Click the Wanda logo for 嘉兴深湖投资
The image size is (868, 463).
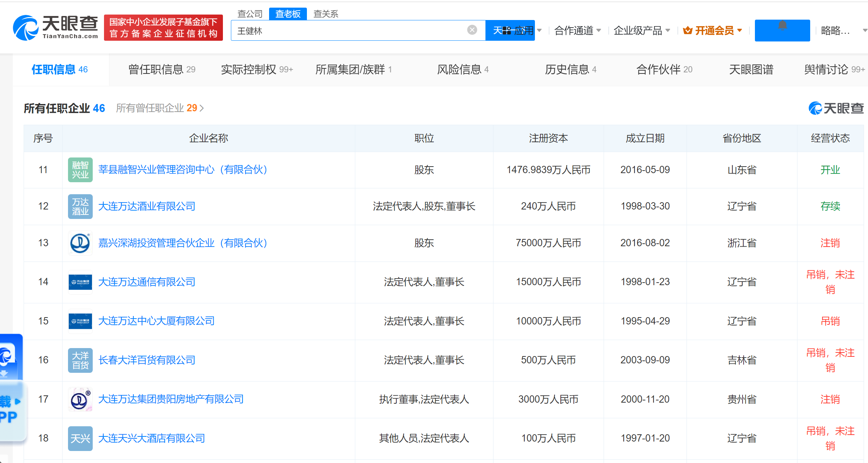pyautogui.click(x=80, y=243)
